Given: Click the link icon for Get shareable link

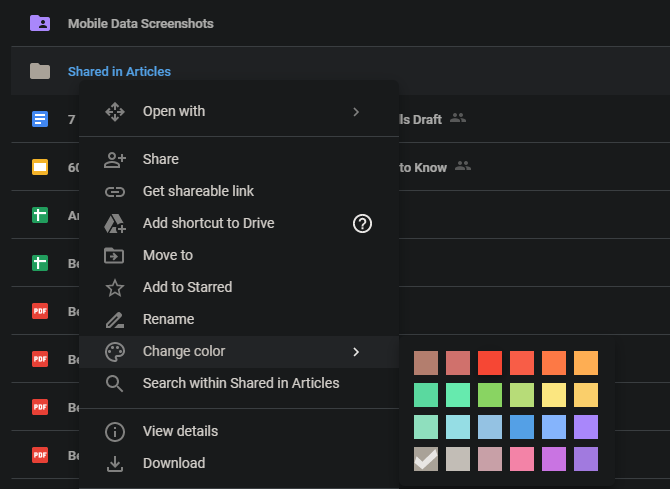Looking at the screenshot, I should coord(115,191).
